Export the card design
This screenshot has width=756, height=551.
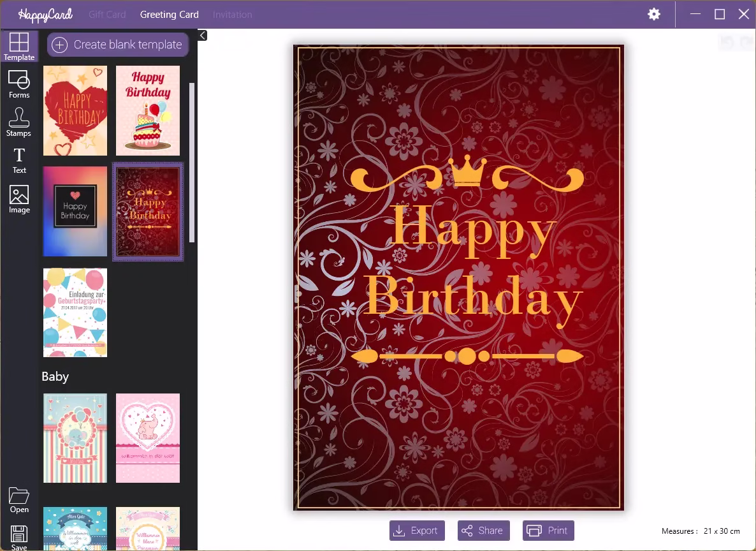(x=417, y=531)
